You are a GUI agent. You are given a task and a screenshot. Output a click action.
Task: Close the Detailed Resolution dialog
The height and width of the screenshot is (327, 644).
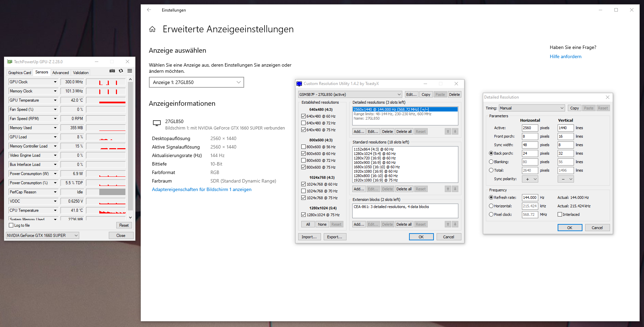(608, 97)
